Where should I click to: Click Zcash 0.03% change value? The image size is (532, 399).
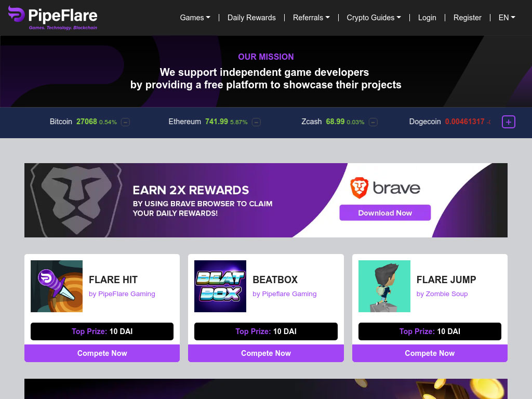coord(355,122)
